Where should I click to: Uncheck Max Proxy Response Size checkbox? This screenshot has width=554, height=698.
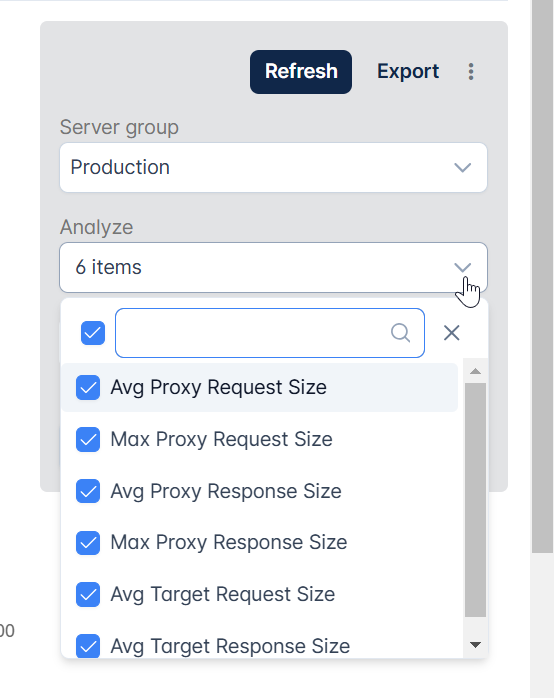[x=88, y=543]
